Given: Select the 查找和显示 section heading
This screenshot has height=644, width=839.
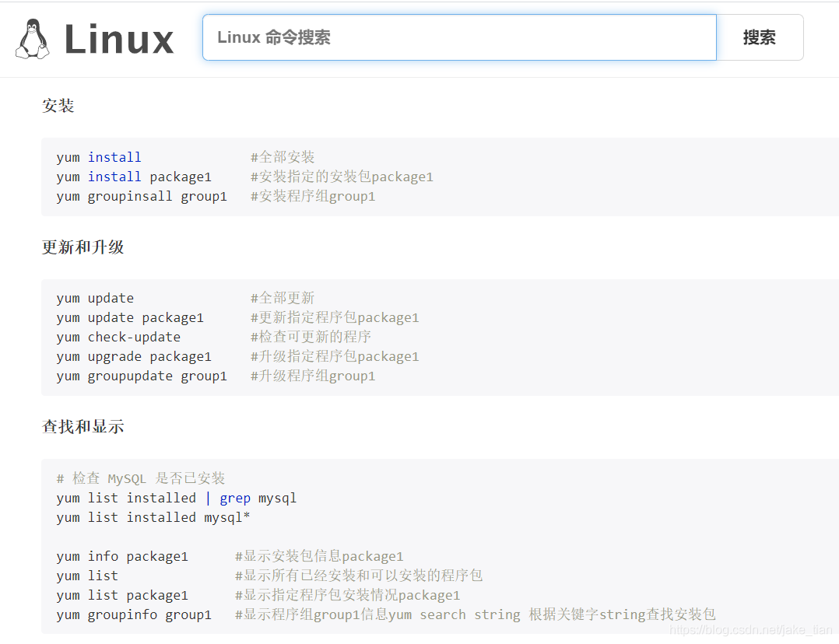Looking at the screenshot, I should coord(82,426).
